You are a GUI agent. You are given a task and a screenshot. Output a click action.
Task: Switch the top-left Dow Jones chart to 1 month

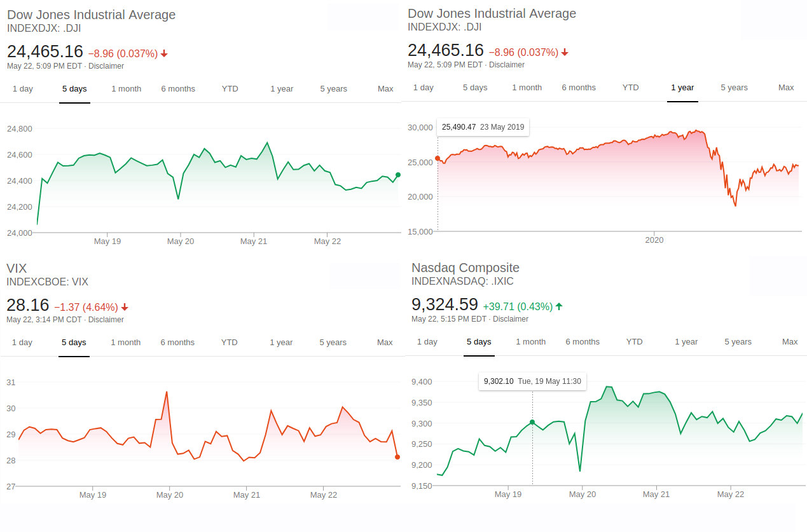[x=127, y=89]
